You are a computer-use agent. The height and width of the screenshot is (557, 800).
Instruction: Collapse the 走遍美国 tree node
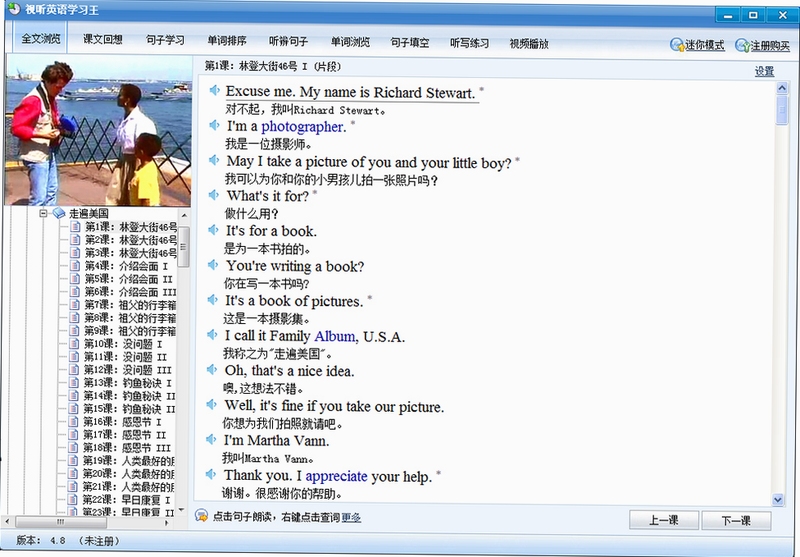point(43,213)
